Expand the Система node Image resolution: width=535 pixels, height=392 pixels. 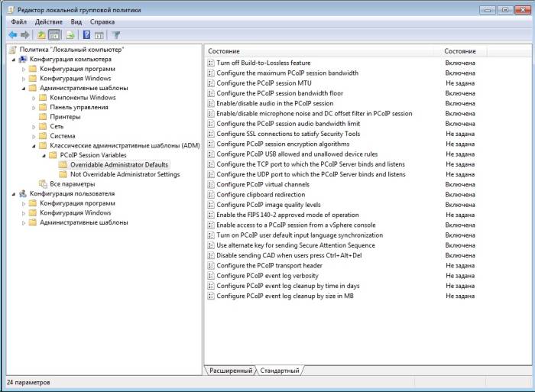tap(34, 136)
